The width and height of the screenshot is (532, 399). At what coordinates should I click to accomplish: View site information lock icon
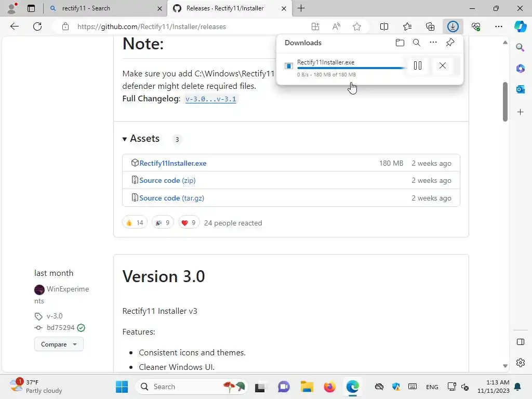pos(65,26)
